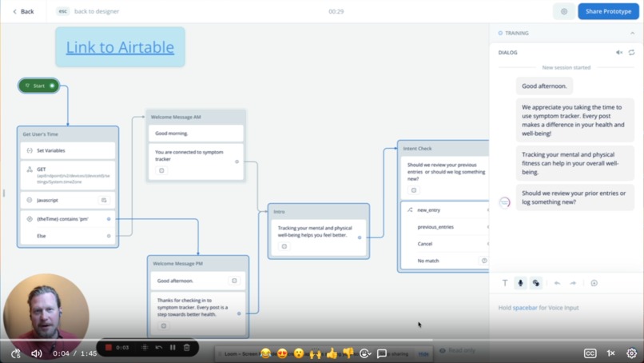
Task: Click the icon under the 'Thanks for checking in' message
Action: pos(164,326)
